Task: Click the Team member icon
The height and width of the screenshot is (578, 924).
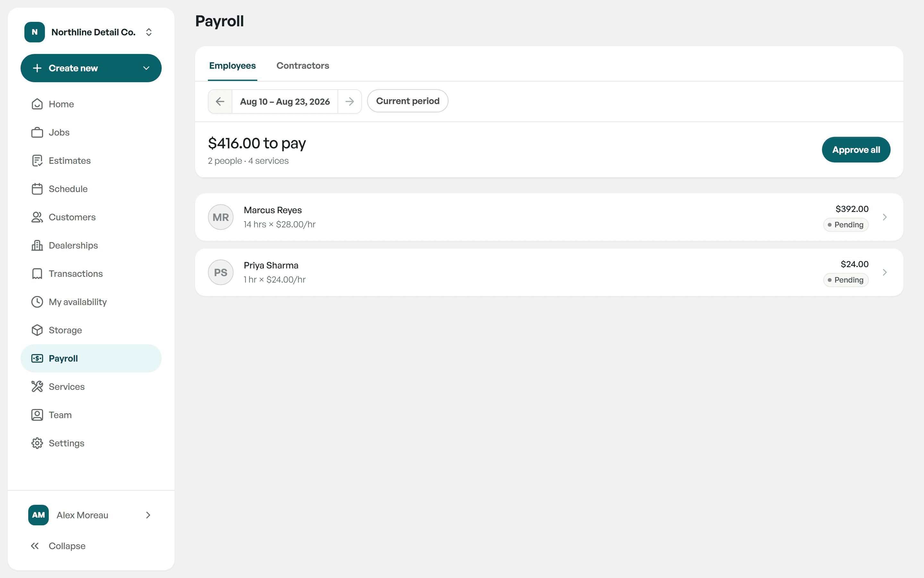Action: (x=37, y=415)
